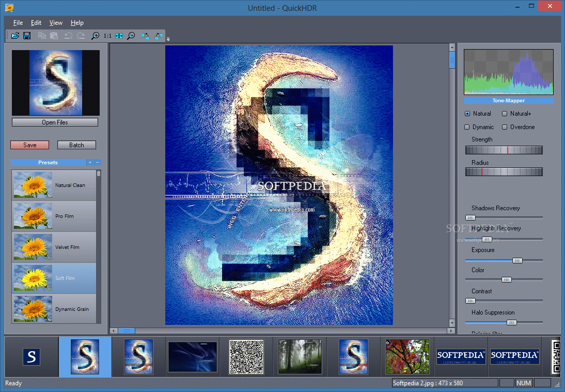Click the Open Files button
Screen dimensions: 565x392
[55, 122]
